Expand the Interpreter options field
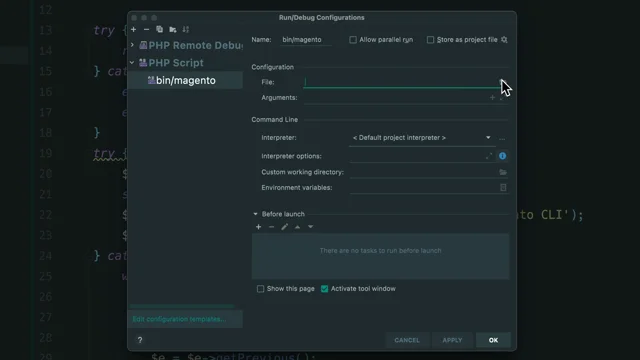Viewport: 640px width, 360px height. pyautogui.click(x=489, y=156)
